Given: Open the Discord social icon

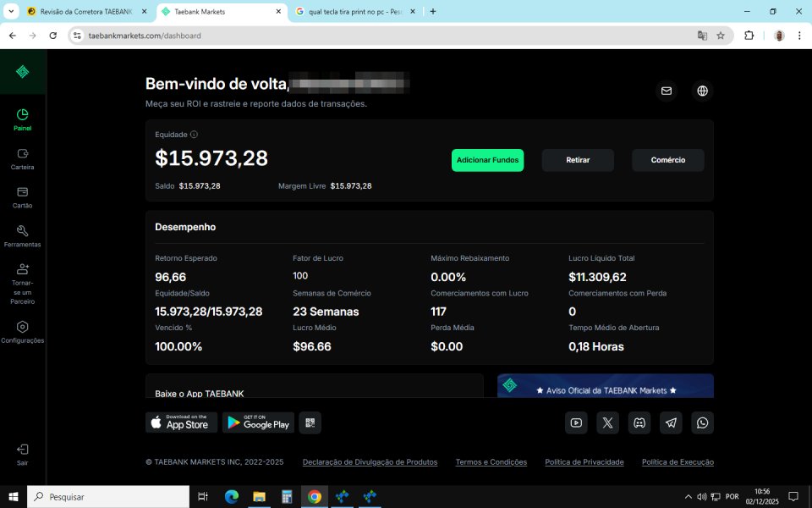Looking at the screenshot, I should (x=639, y=422).
